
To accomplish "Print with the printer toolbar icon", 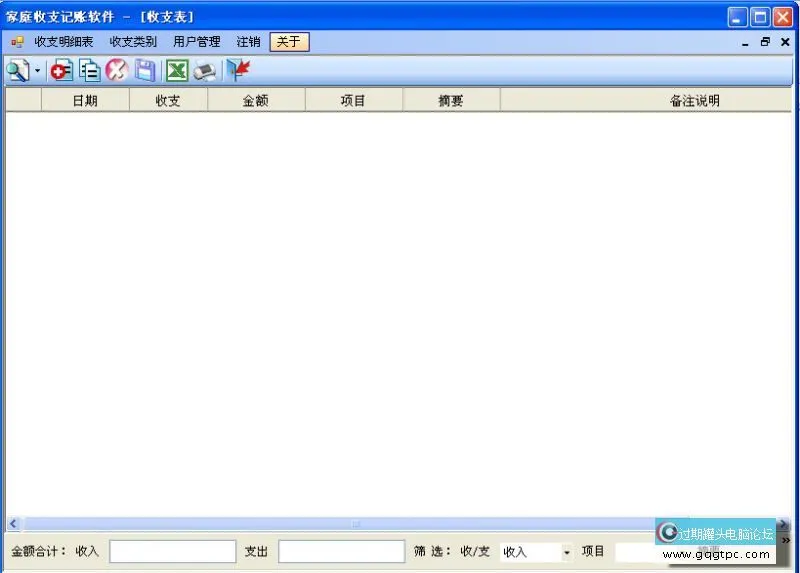I will pyautogui.click(x=205, y=70).
